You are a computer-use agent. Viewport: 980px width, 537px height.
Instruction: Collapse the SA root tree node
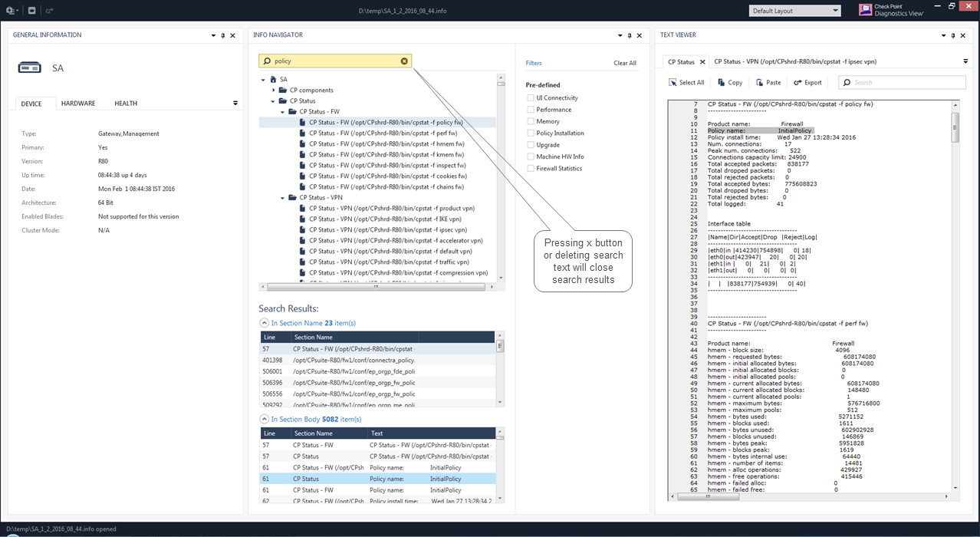264,80
